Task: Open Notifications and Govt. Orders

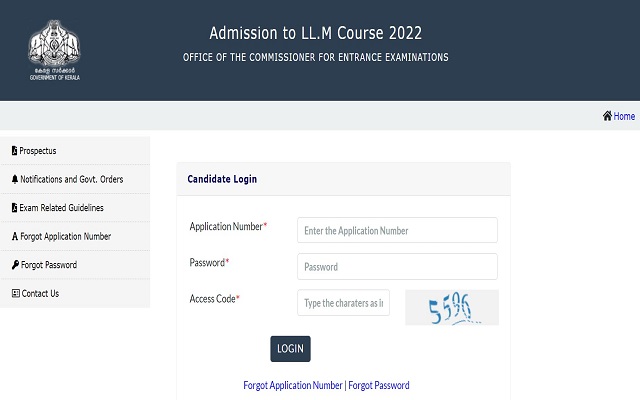Action: tap(71, 179)
